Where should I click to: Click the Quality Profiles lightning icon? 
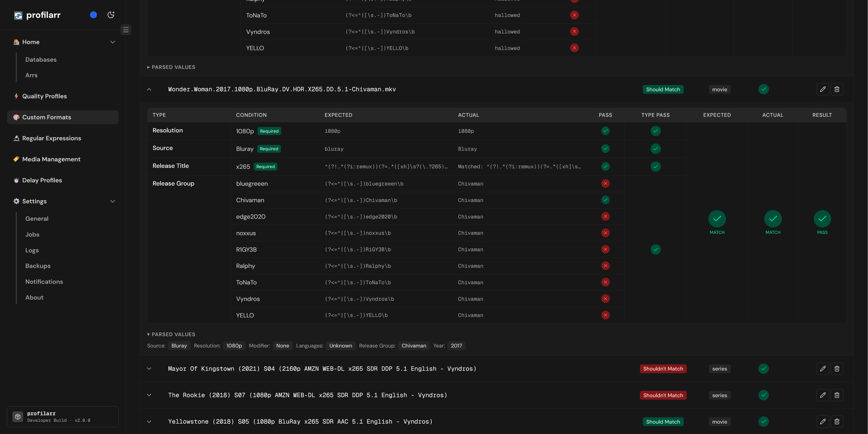pos(16,96)
